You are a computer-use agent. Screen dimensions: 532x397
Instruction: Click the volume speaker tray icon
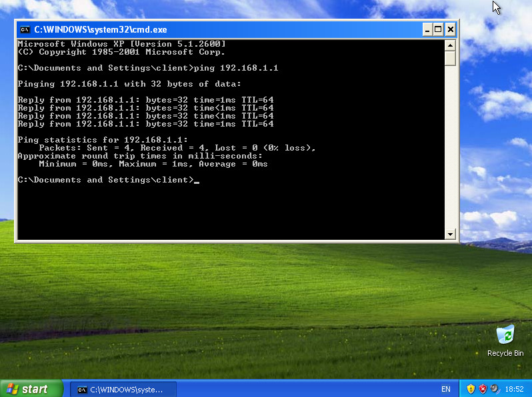click(495, 388)
